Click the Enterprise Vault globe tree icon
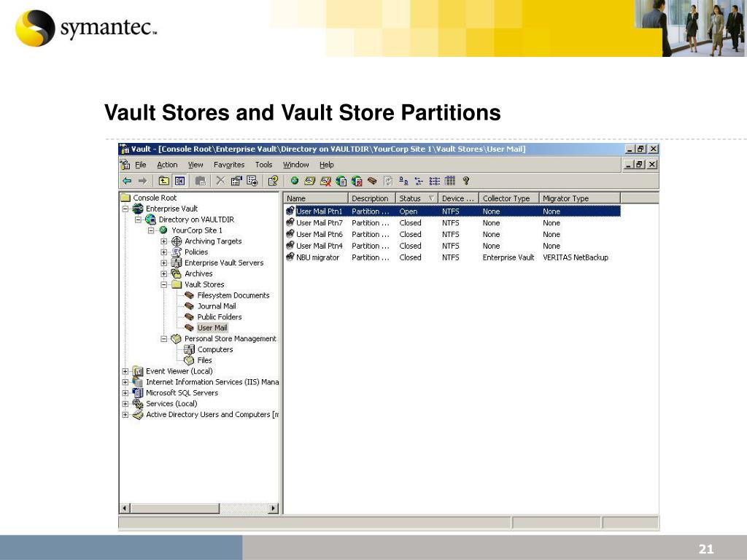747x560 pixels. (x=138, y=209)
